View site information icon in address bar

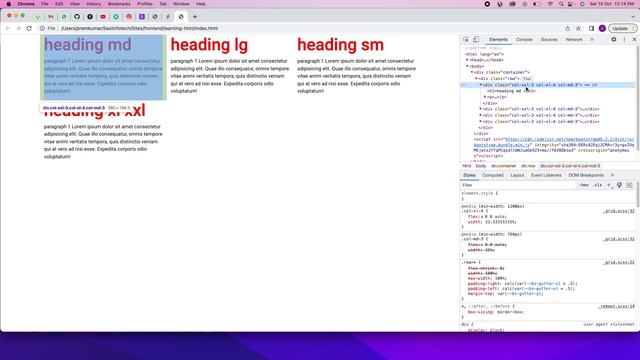pos(42,29)
